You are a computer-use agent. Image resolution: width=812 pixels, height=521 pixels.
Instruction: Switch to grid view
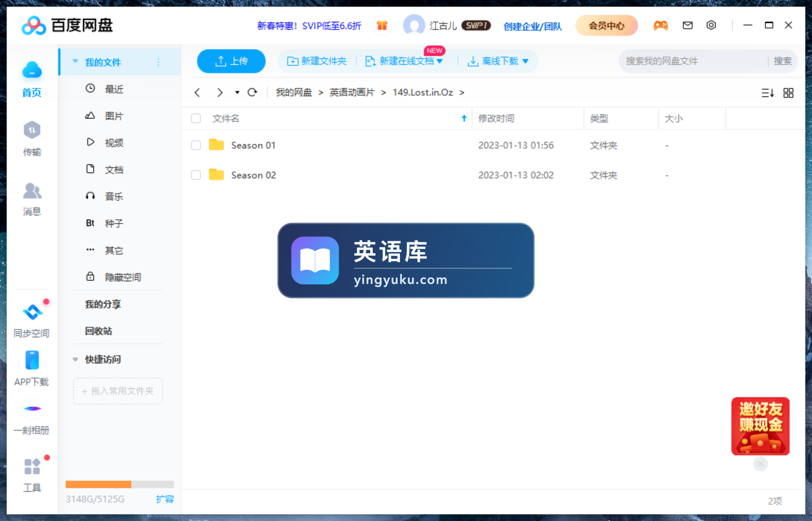[789, 93]
